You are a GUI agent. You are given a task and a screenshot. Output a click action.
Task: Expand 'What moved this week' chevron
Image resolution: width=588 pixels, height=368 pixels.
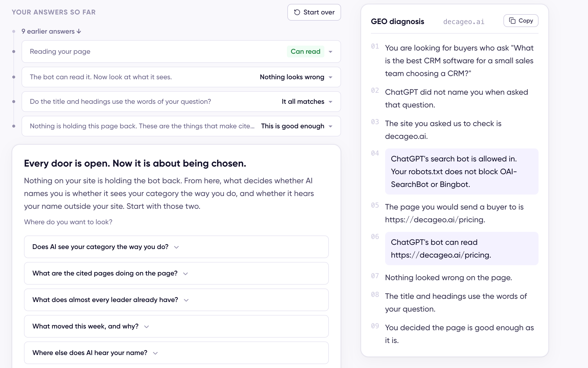point(147,327)
